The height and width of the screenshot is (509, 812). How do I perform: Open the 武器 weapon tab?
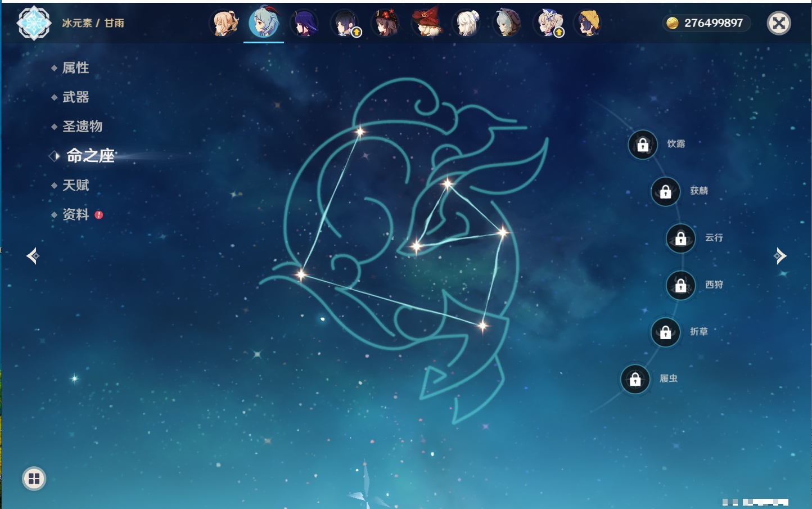click(75, 97)
